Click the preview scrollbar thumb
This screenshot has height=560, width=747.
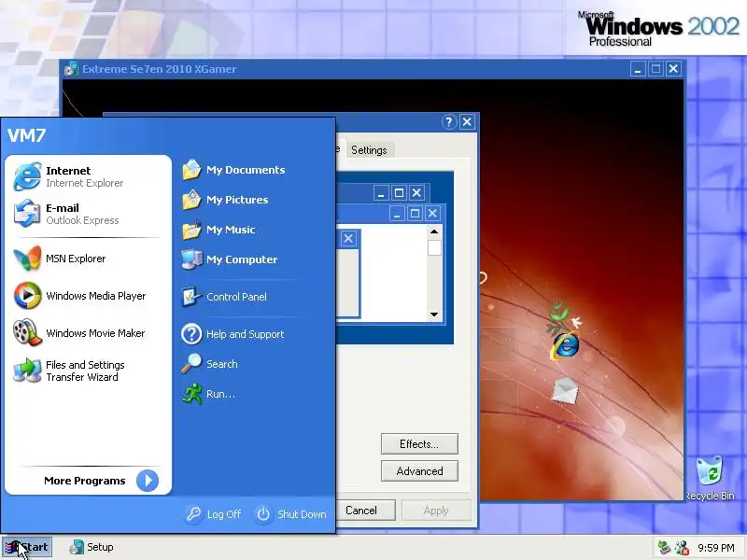tap(434, 248)
